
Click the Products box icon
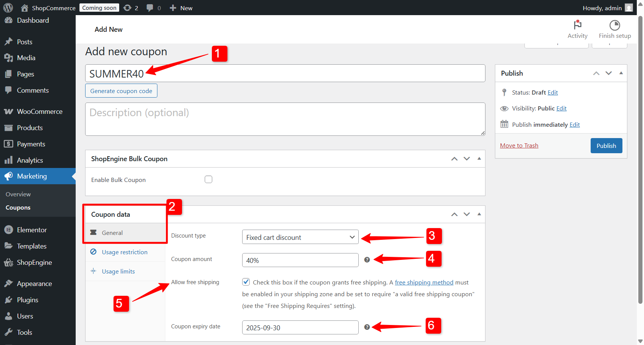click(x=8, y=128)
